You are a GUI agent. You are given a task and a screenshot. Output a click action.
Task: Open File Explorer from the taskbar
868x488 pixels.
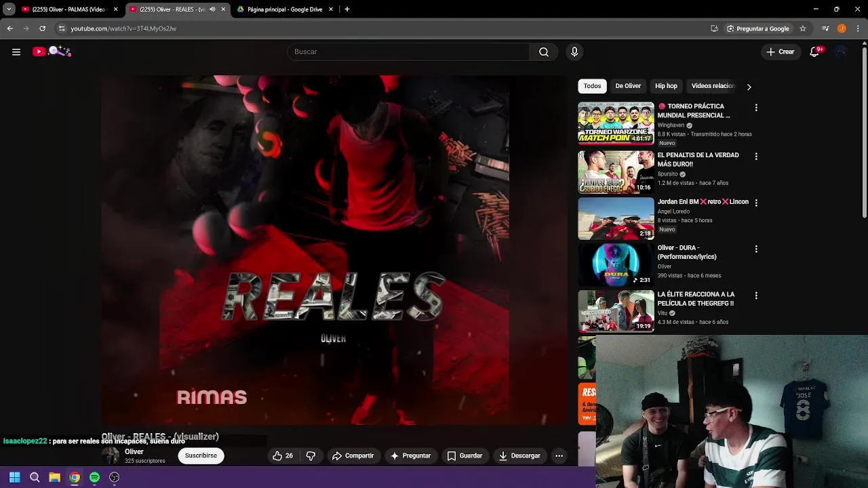pos(54,477)
